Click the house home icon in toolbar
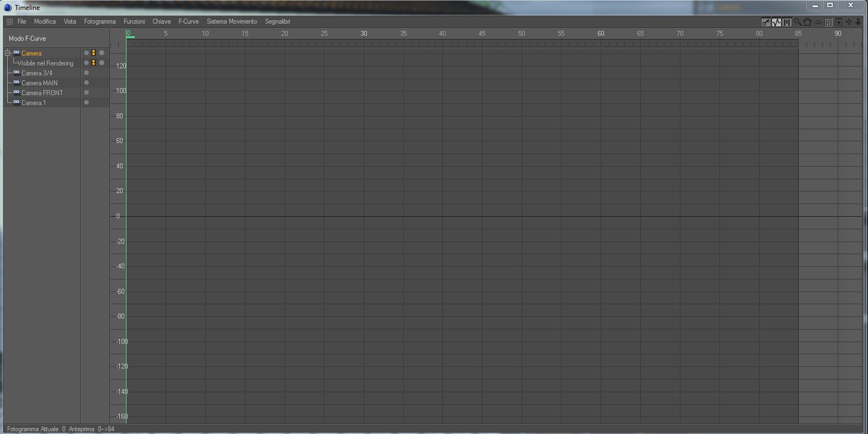Image resolution: width=868 pixels, height=434 pixels. pyautogui.click(x=807, y=22)
